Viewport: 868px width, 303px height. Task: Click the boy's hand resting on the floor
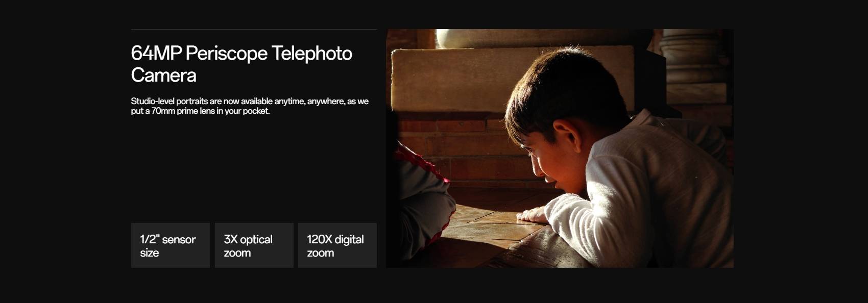pyautogui.click(x=531, y=213)
